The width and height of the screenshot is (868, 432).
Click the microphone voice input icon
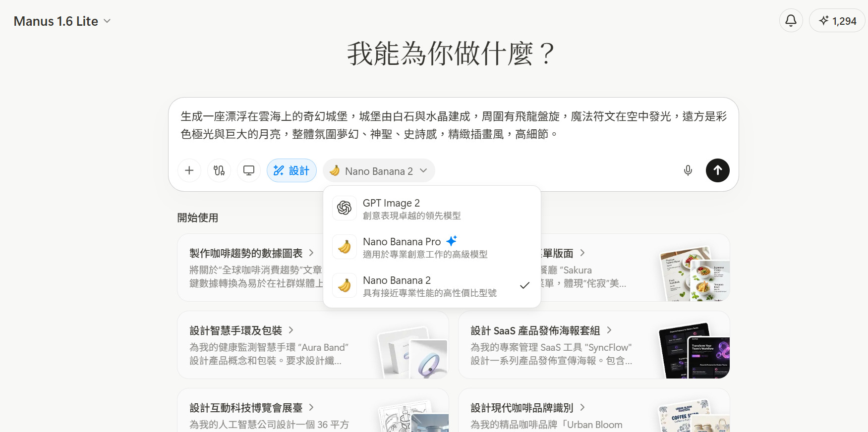[688, 170]
